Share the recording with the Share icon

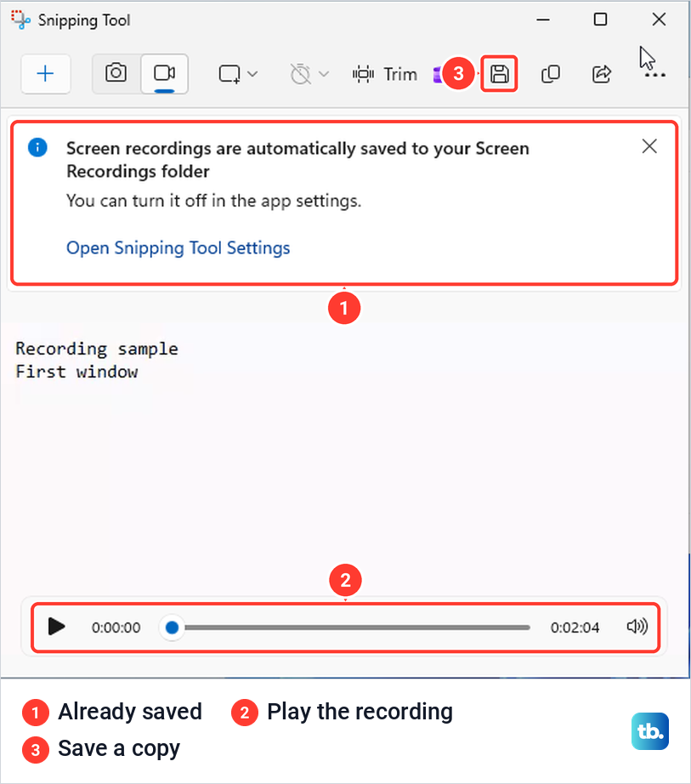pos(602,74)
